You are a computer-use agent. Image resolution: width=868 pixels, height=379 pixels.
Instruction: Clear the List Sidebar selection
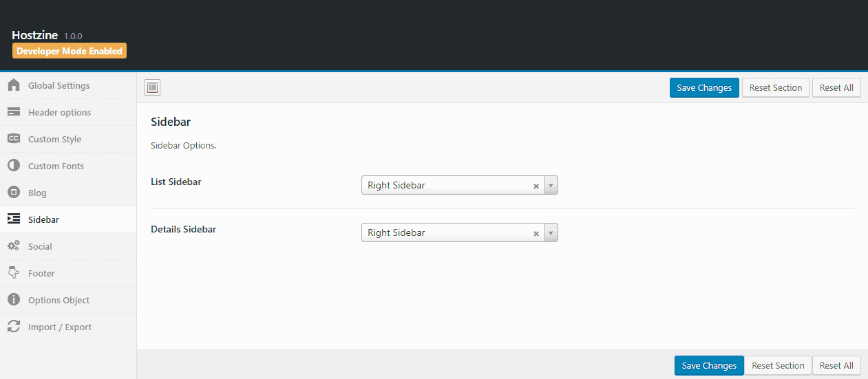click(536, 186)
